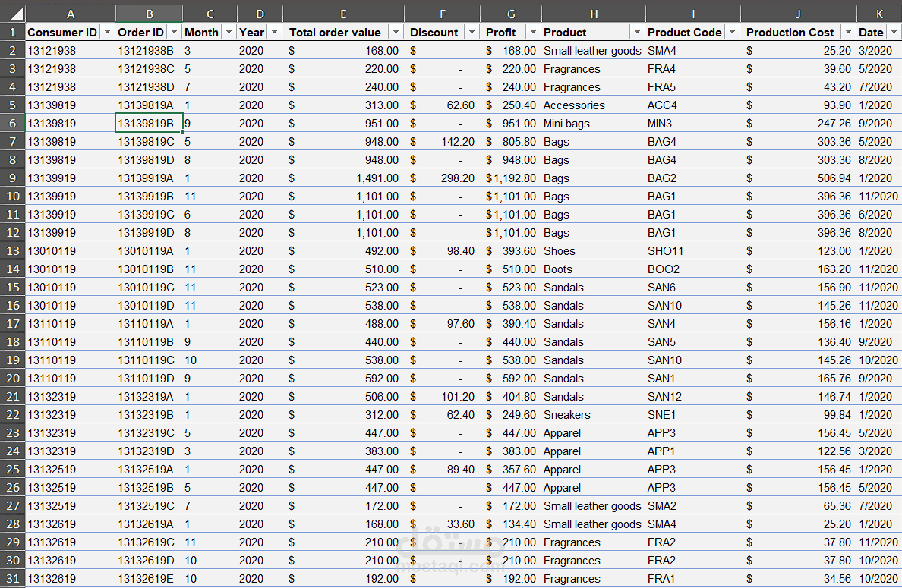Open the Product Code filter dropdown
902x588 pixels.
coord(732,32)
